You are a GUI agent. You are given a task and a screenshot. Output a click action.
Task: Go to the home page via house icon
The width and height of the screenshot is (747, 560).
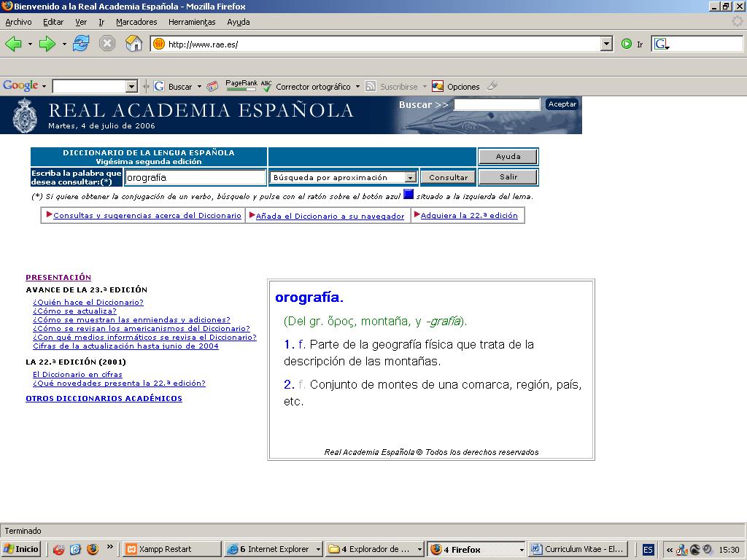pyautogui.click(x=133, y=44)
